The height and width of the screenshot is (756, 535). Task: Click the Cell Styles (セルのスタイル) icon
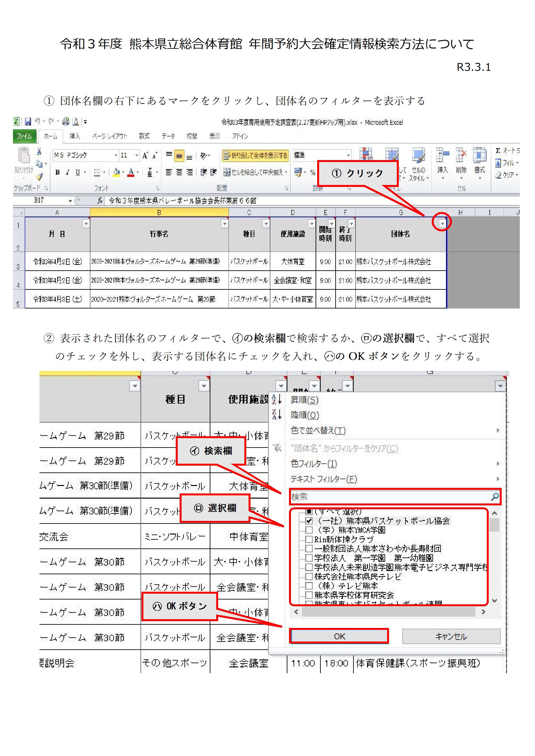(x=418, y=156)
